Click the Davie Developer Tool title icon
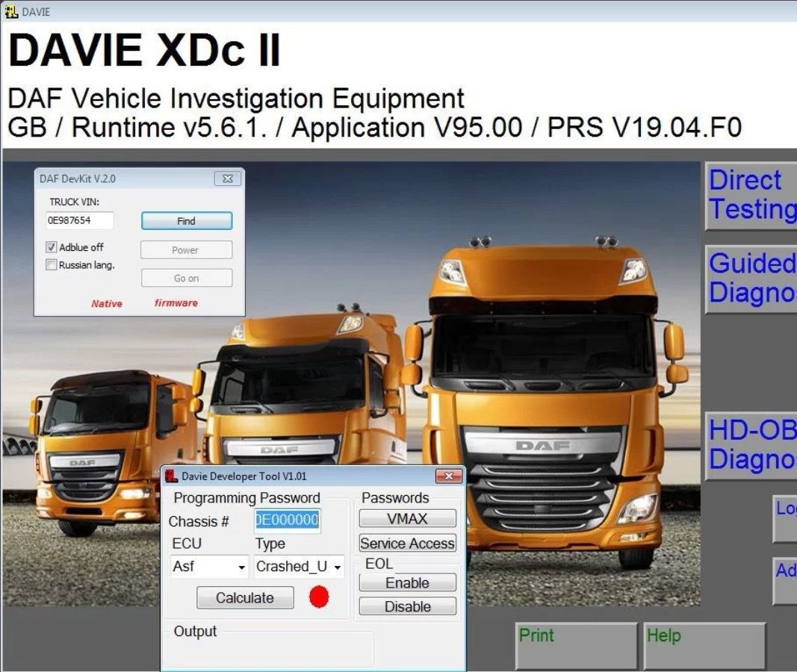 [171, 476]
